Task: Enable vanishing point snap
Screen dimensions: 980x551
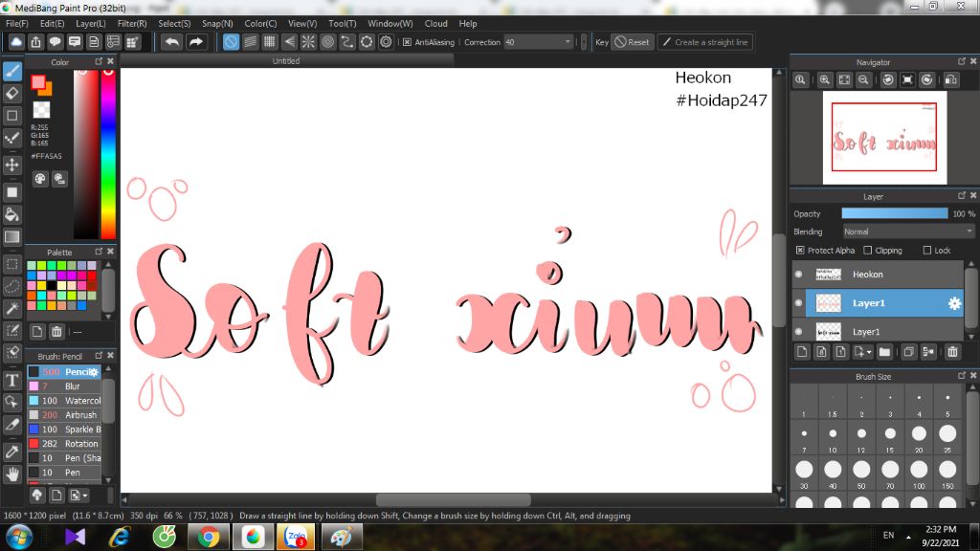Action: 289,42
